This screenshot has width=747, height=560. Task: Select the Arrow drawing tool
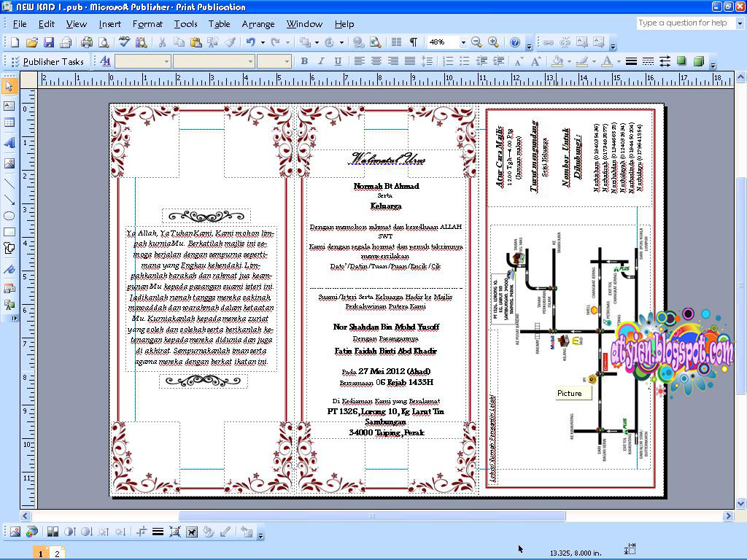point(9,200)
